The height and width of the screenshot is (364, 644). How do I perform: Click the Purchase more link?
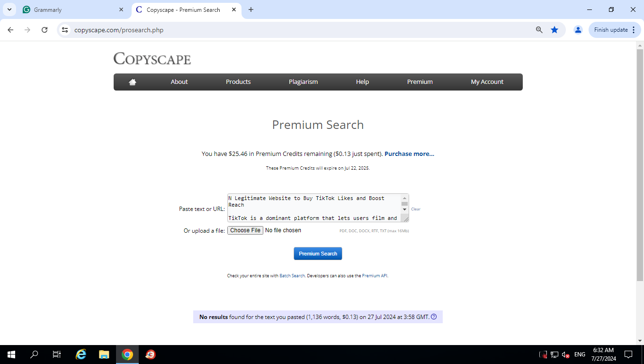[409, 154]
